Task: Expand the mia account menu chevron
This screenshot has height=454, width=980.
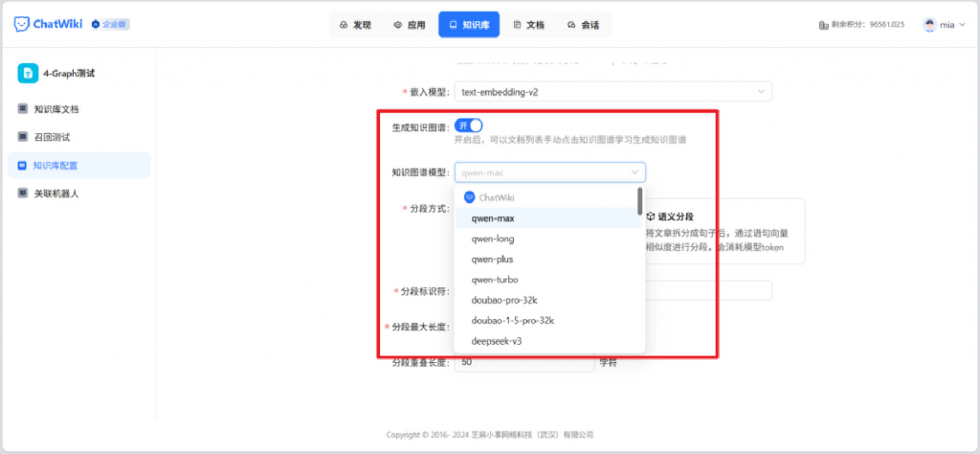Action: pos(962,25)
